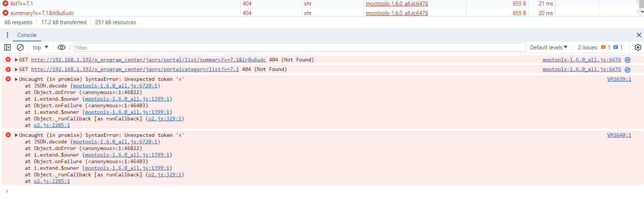Click the error icon beside summary?v=7.1 request
This screenshot has width=644, height=199.
pos(5,13)
